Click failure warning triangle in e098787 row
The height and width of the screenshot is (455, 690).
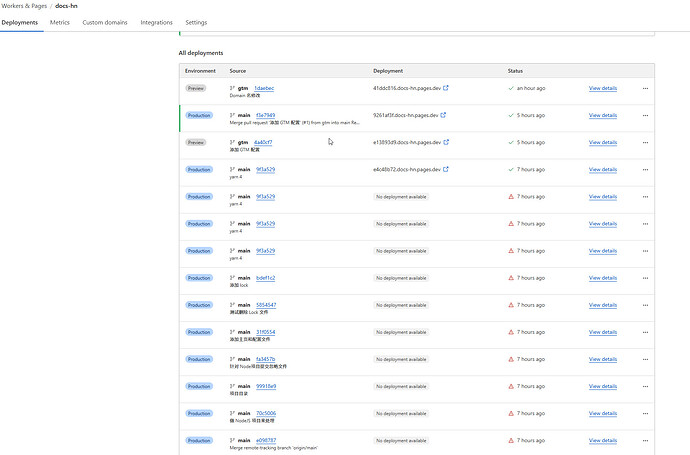511,440
